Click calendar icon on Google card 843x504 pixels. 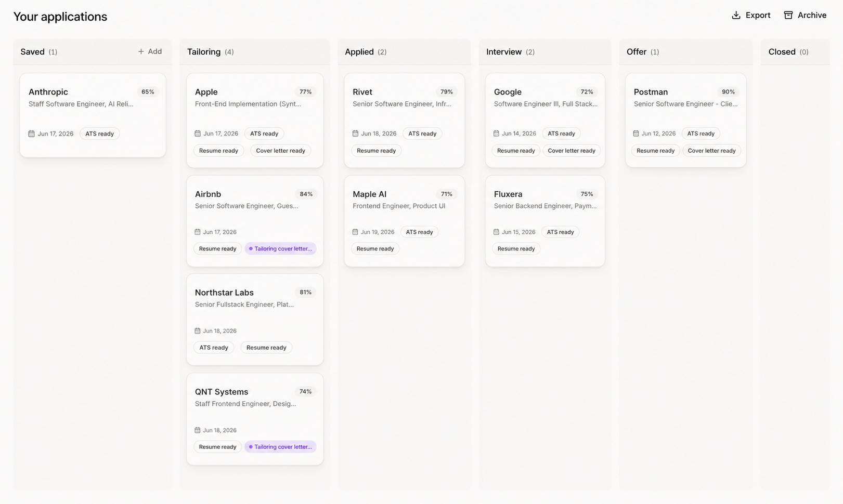(x=496, y=134)
